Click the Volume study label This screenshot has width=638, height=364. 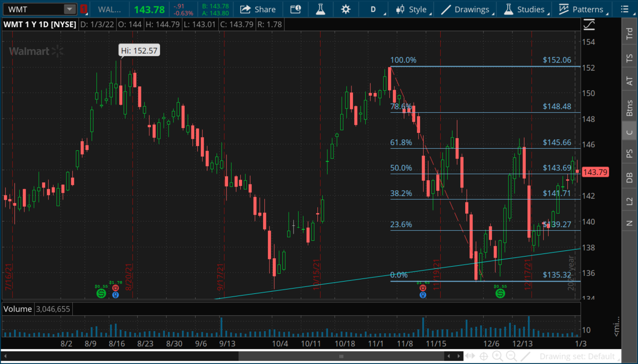pyautogui.click(x=17, y=309)
